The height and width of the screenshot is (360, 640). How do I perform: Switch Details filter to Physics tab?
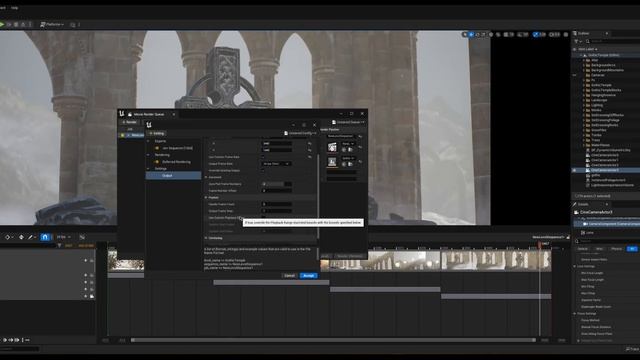pyautogui.click(x=616, y=249)
